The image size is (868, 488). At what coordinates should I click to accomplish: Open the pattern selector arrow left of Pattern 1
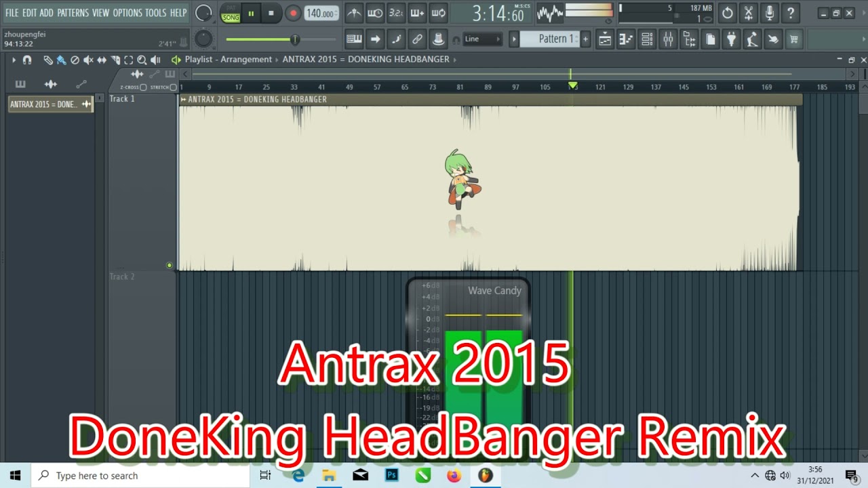coord(514,39)
